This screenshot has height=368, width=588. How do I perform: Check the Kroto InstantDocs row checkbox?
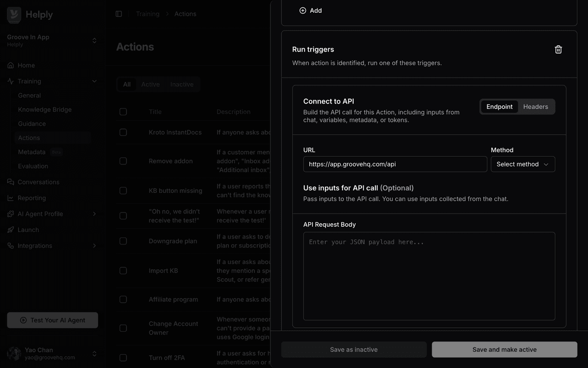tap(123, 132)
